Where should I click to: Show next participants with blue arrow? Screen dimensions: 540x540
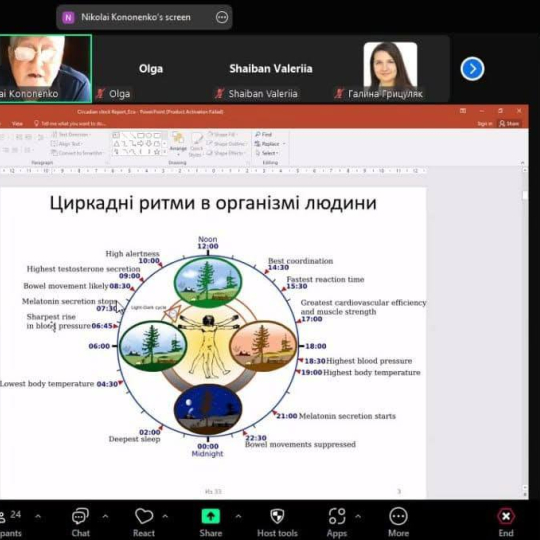472,69
